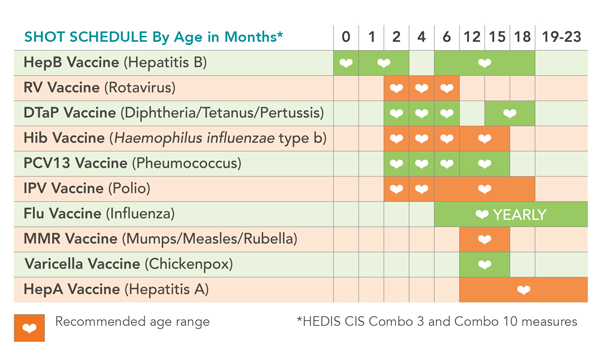The image size is (600, 360).
Task: Click the heart beside YEARLY in the Flu row
Action: coord(482,215)
